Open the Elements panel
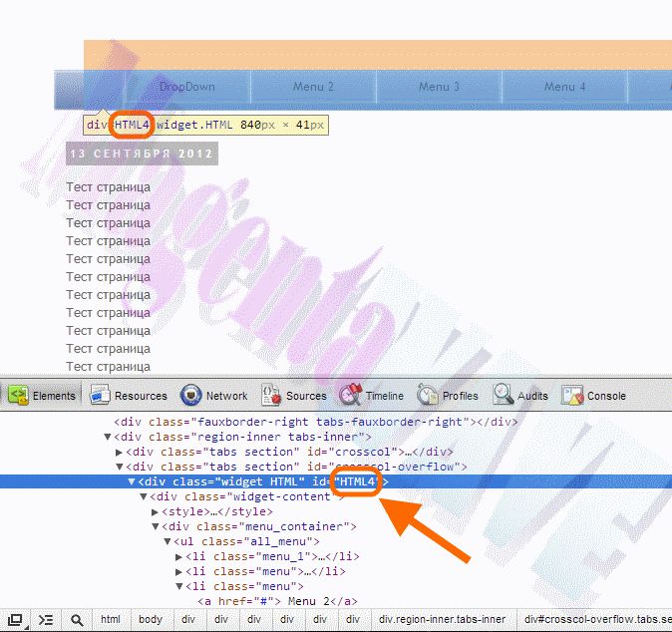The height and width of the screenshot is (632, 672). point(43,396)
